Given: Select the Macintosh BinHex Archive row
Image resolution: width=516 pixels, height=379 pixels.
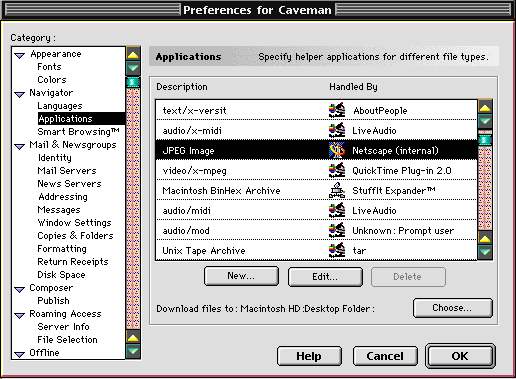Looking at the screenshot, I should click(316, 190).
